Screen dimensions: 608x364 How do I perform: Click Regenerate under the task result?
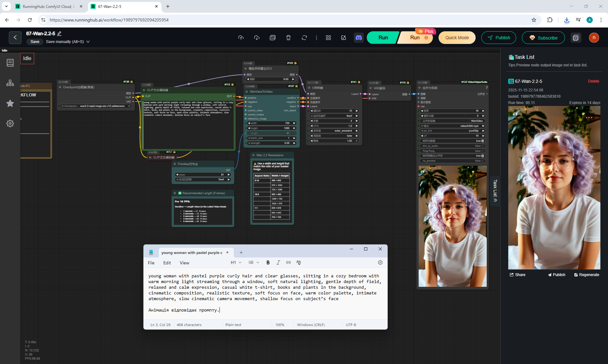click(x=586, y=275)
